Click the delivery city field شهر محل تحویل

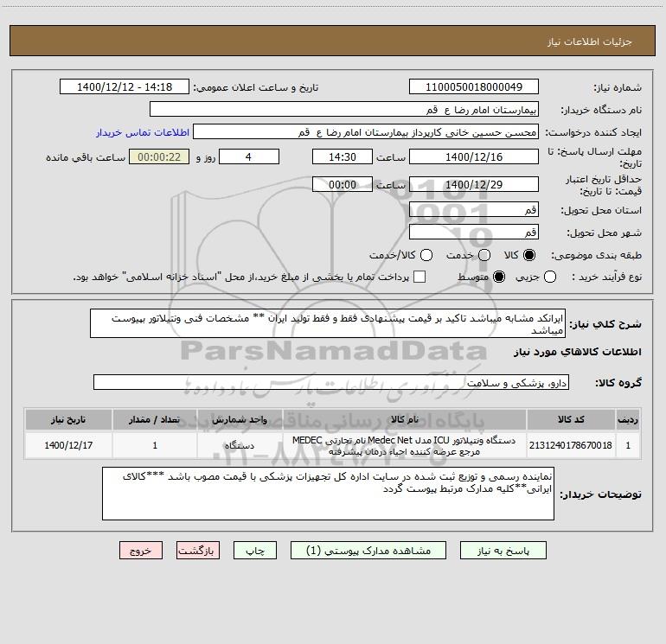pyautogui.click(x=474, y=232)
